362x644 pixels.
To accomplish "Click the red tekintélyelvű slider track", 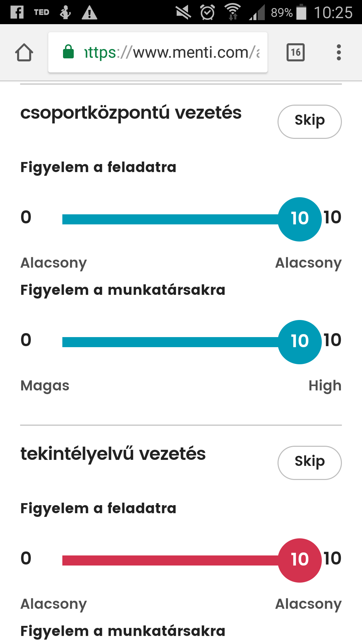I will [170, 560].
